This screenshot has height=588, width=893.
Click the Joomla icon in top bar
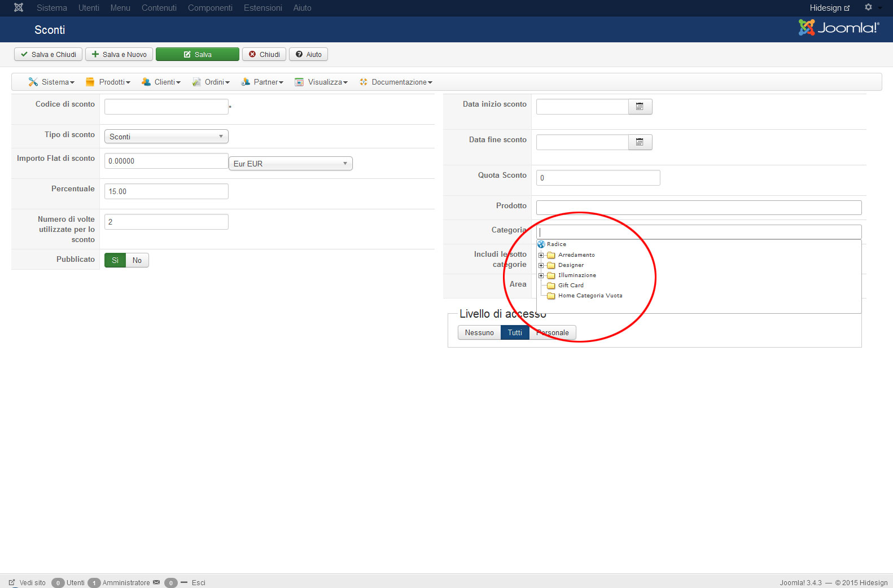[x=19, y=7]
